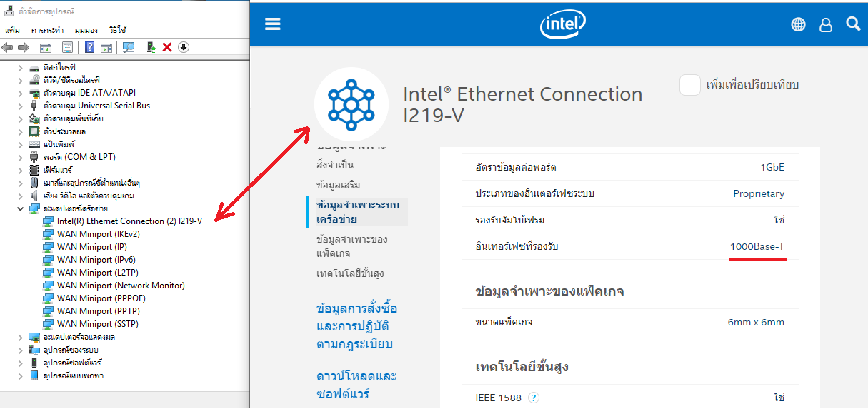Click the red X uninstall device icon
Image resolution: width=868 pixels, height=409 pixels.
167,47
